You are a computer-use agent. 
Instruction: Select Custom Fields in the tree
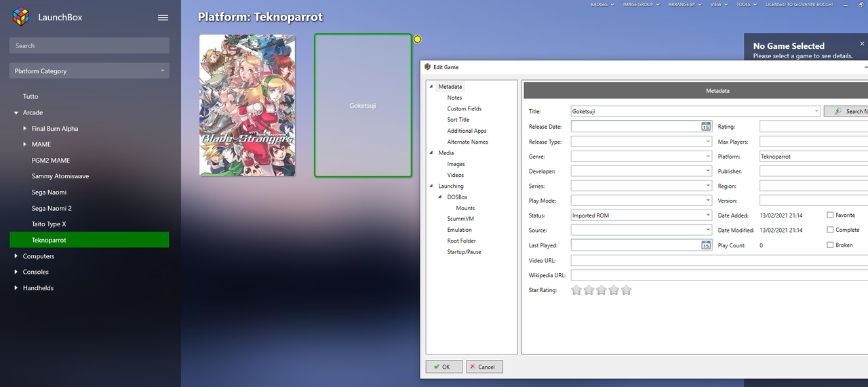(x=465, y=108)
